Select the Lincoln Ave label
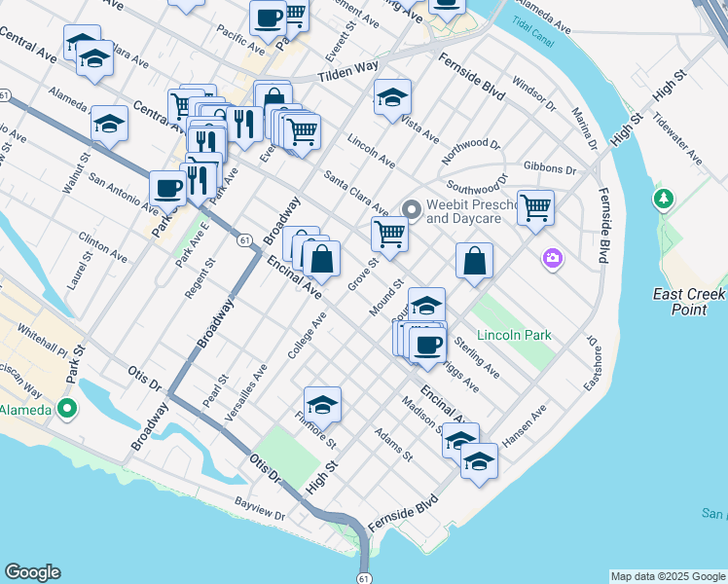The image size is (728, 584). coord(372,151)
